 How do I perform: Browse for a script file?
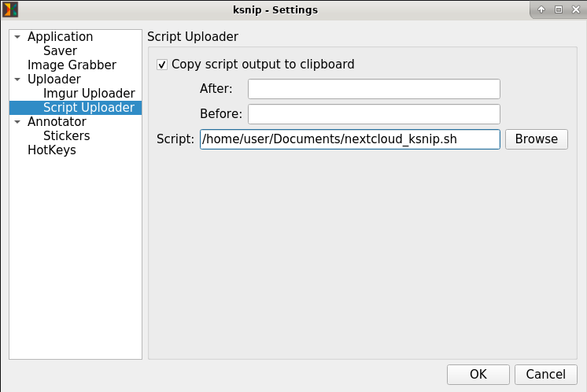point(536,139)
